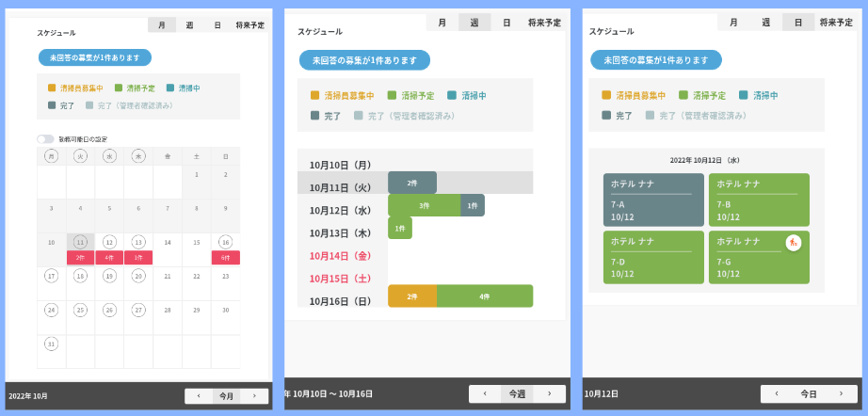Screen dimensions: 868x416
Task: Toggle circled Monday (月) weekday header
Action: [x=52, y=156]
